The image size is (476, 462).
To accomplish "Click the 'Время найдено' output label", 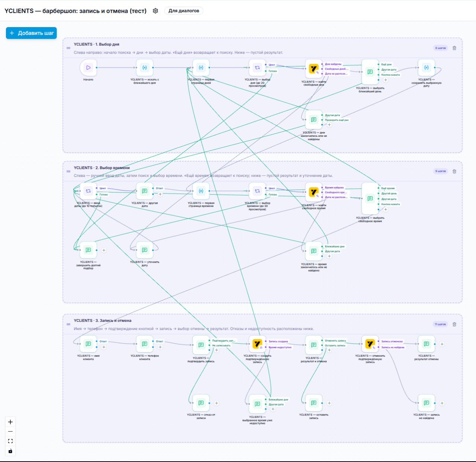I will click(x=334, y=188).
